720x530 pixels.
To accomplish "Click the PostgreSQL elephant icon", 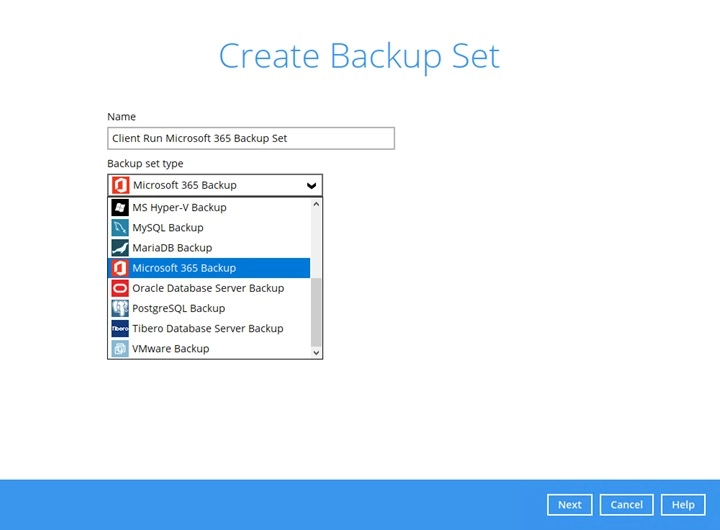I will click(120, 309).
